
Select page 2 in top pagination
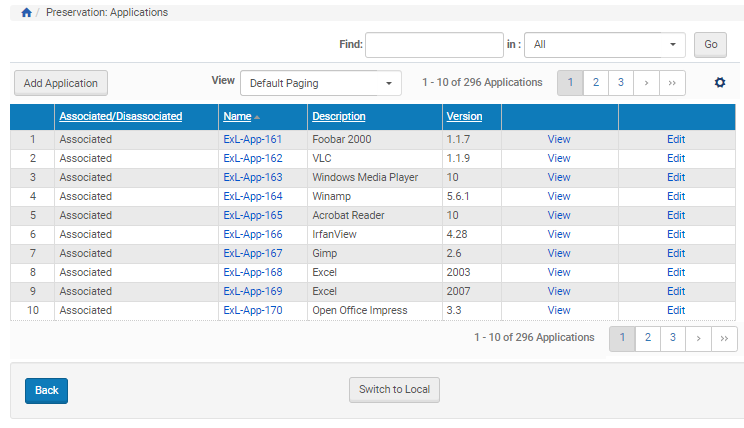tap(596, 83)
